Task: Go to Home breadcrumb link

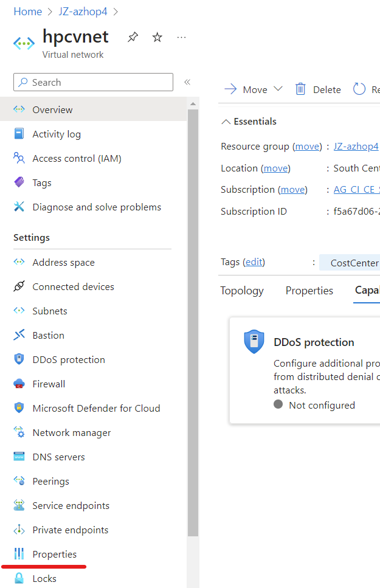Action: point(28,12)
